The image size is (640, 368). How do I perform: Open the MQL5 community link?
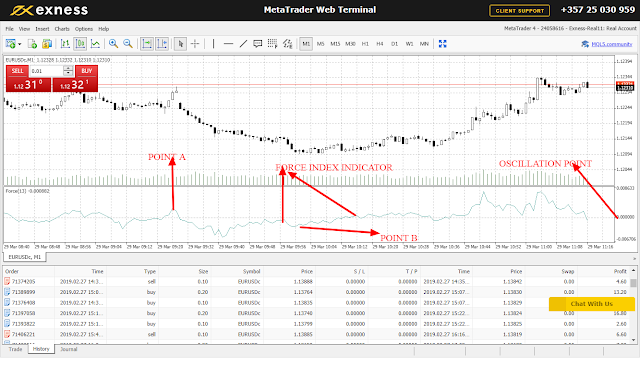click(611, 44)
